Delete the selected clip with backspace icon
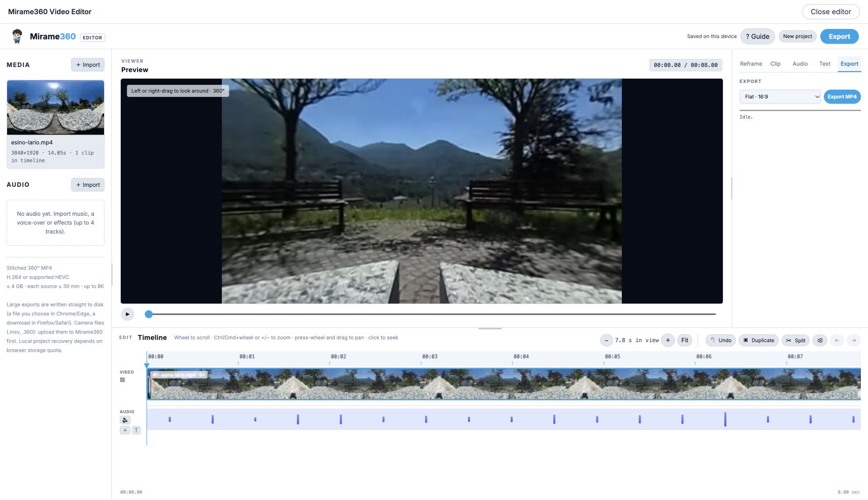 (x=820, y=341)
